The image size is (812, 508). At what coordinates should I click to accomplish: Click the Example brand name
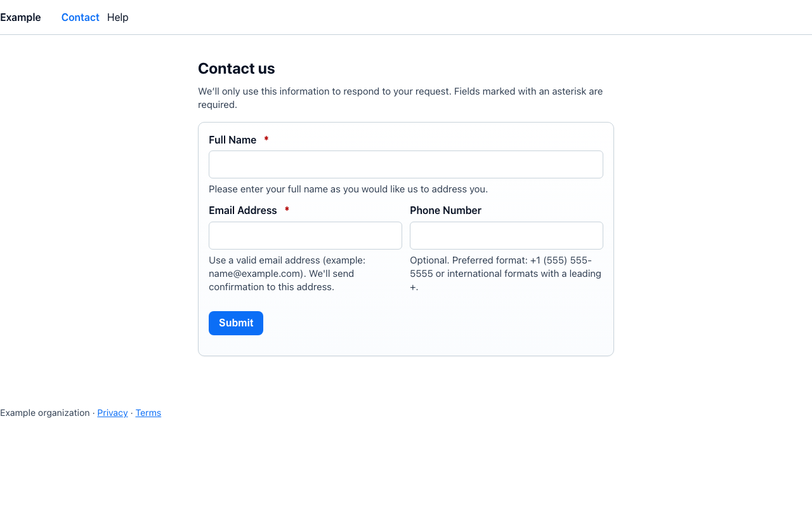20,17
